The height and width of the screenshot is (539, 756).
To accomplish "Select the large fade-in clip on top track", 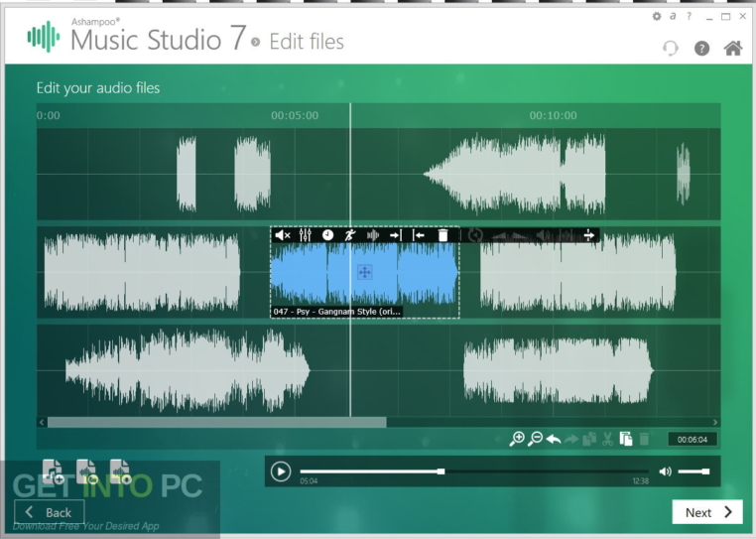I will (515, 174).
